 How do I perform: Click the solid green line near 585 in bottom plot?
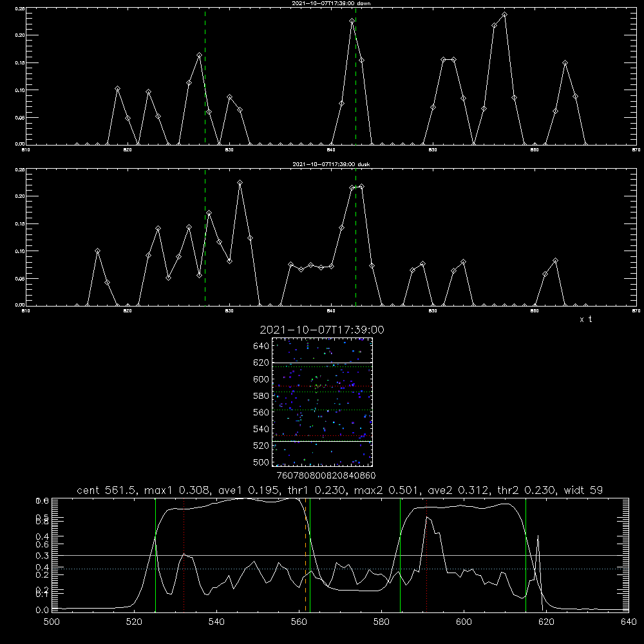tap(400, 554)
